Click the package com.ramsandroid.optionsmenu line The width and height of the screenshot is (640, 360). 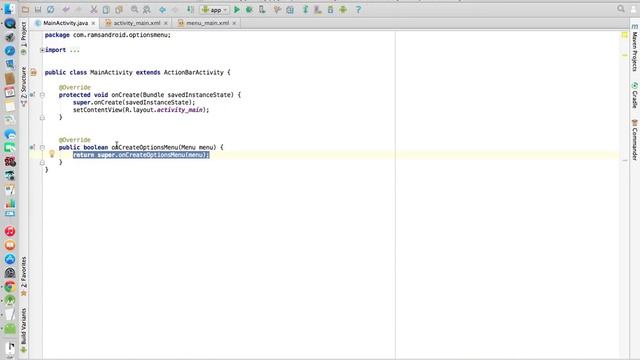coord(108,35)
